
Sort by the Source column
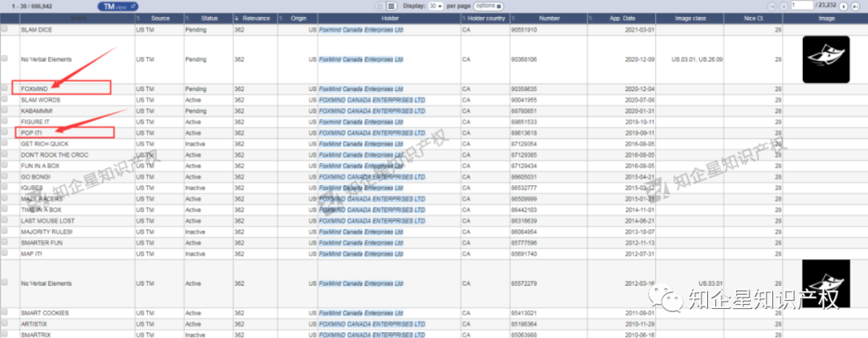click(159, 19)
